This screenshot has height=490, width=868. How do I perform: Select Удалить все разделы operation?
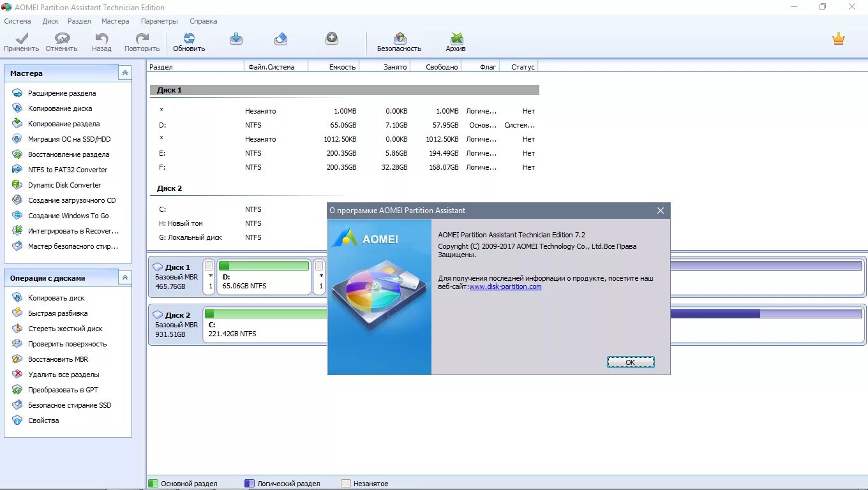pos(64,375)
